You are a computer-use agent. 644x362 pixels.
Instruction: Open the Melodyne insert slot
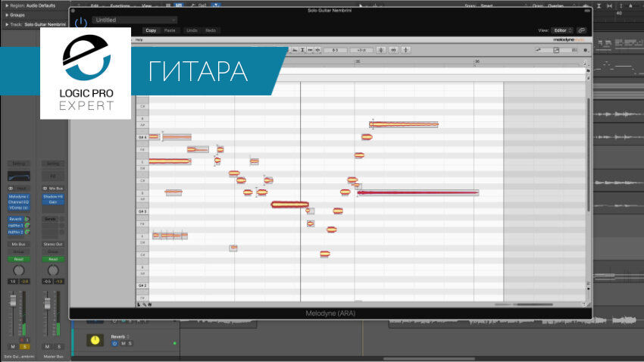coord(19,197)
